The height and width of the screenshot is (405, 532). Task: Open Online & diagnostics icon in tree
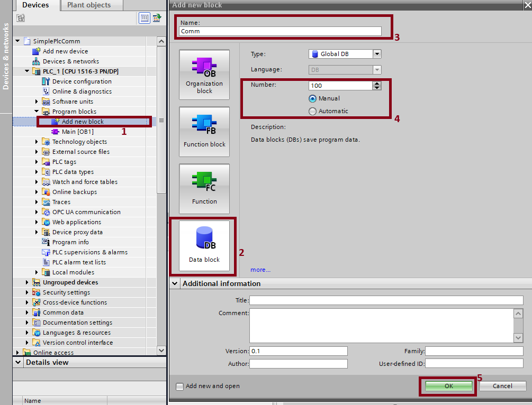46,91
